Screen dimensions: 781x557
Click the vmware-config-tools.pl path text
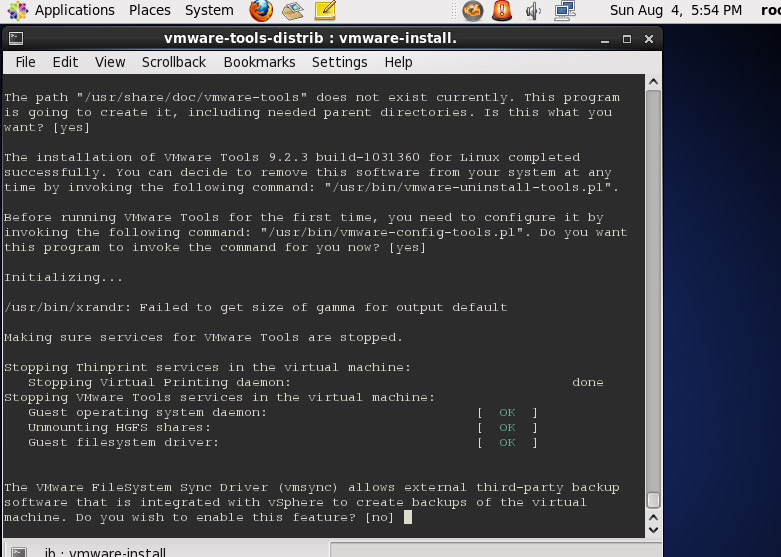pyautogui.click(x=391, y=232)
